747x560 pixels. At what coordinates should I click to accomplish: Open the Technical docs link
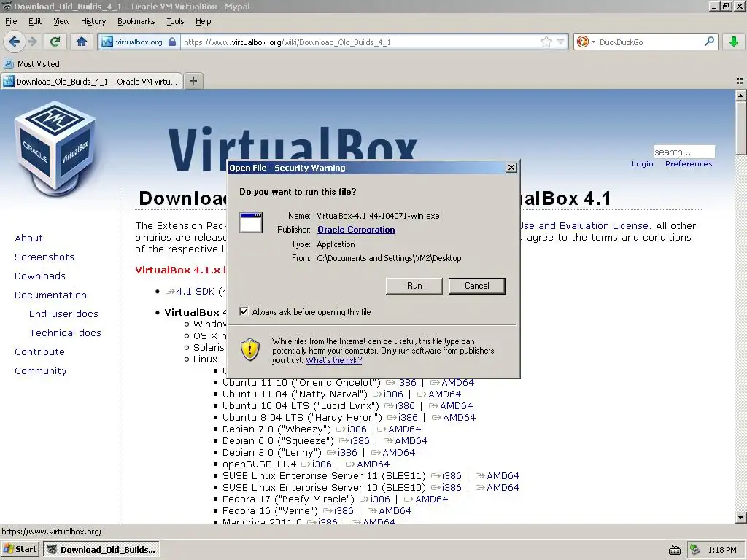coord(65,332)
